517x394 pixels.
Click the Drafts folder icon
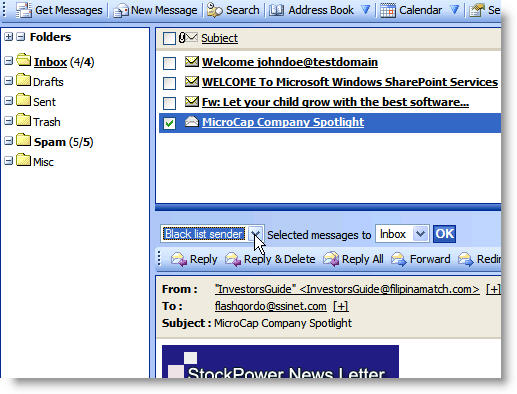[24, 80]
